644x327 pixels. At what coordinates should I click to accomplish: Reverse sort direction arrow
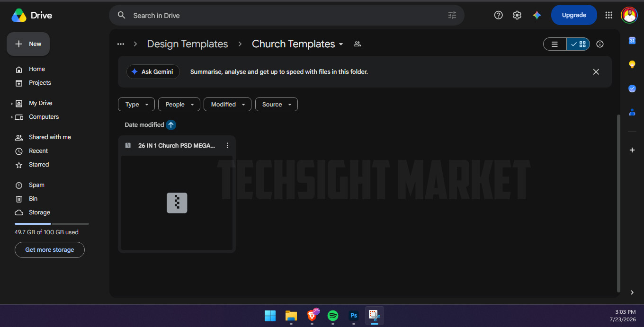pyautogui.click(x=171, y=125)
